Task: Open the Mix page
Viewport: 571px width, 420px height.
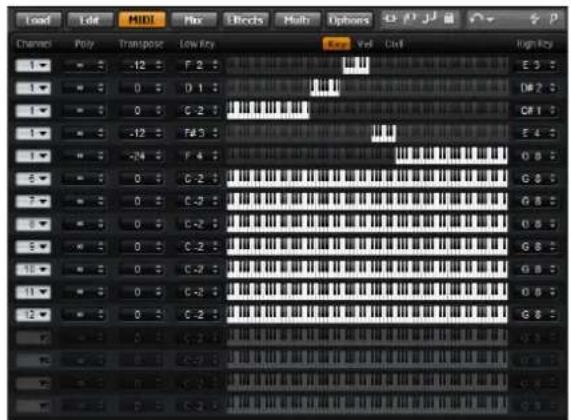Action: click(x=194, y=20)
